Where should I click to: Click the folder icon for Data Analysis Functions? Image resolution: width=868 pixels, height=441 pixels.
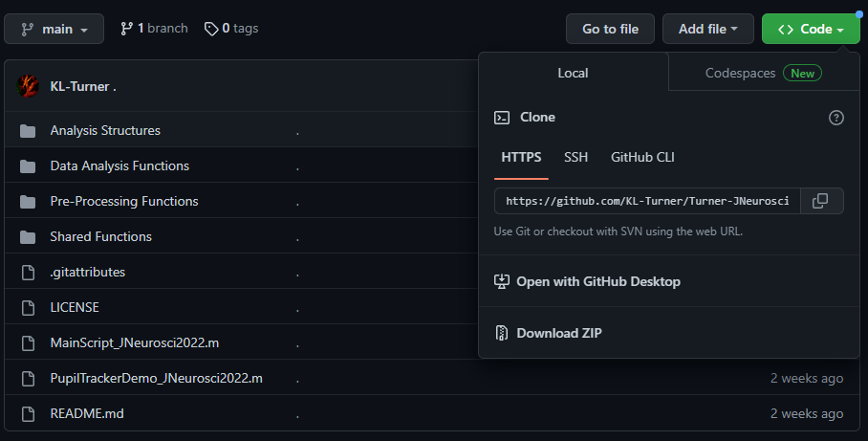(28, 166)
